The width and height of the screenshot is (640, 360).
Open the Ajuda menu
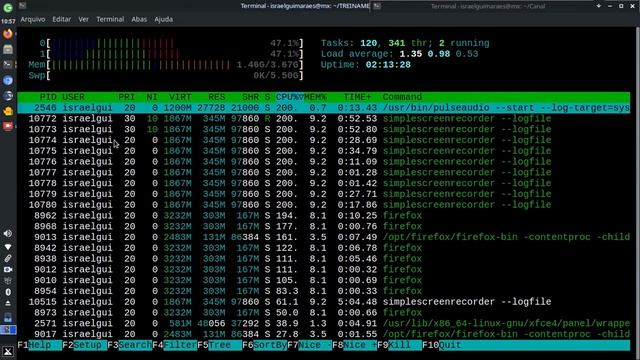click(x=164, y=19)
